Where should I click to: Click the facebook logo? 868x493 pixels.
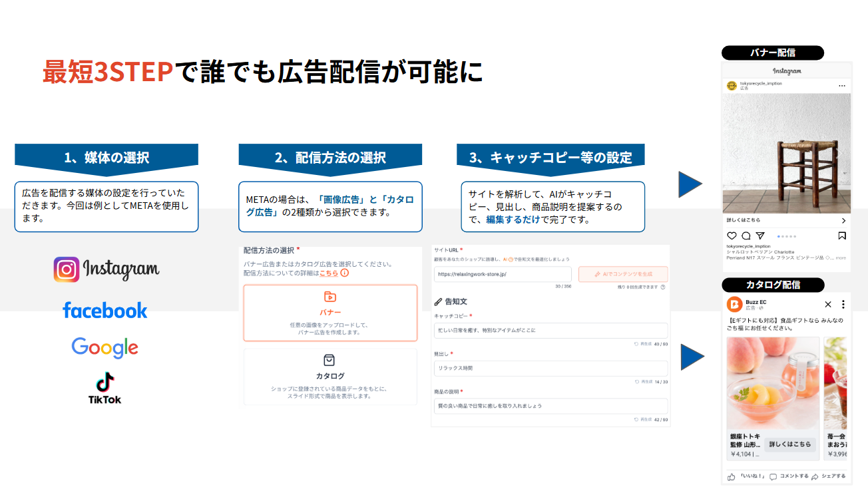point(105,310)
